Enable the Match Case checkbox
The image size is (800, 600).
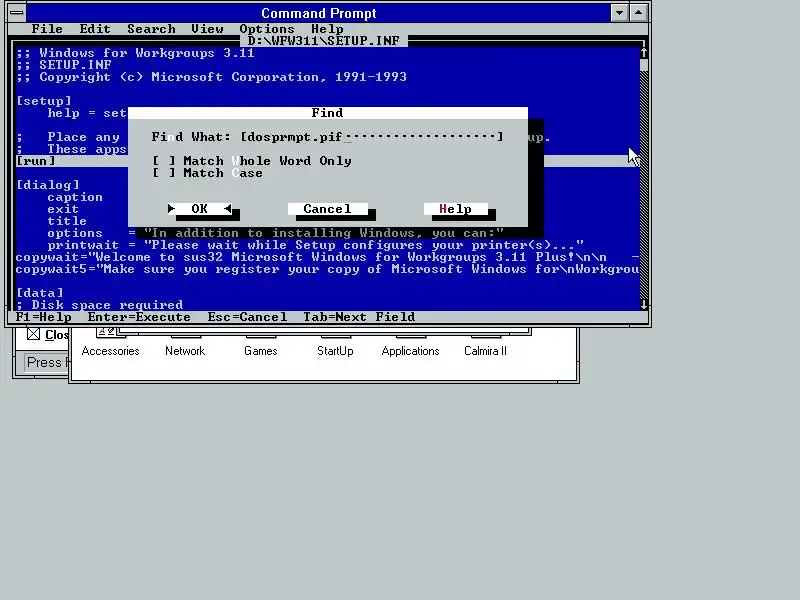click(x=164, y=173)
